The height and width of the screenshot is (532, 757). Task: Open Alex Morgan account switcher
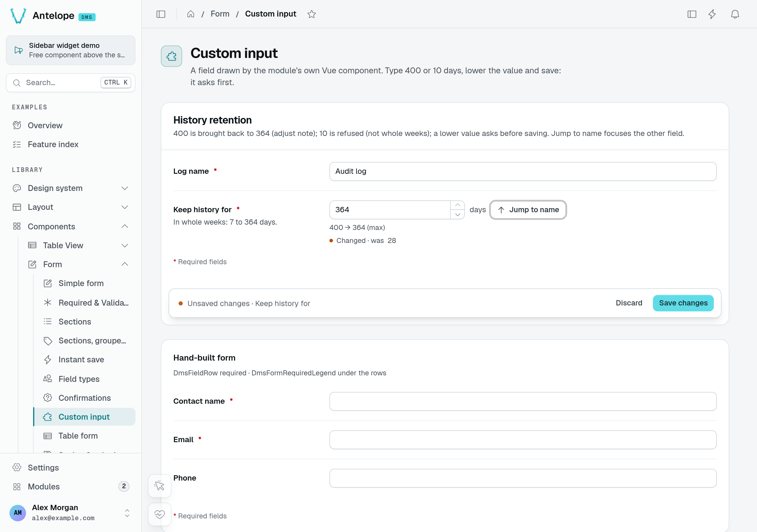pyautogui.click(x=71, y=512)
